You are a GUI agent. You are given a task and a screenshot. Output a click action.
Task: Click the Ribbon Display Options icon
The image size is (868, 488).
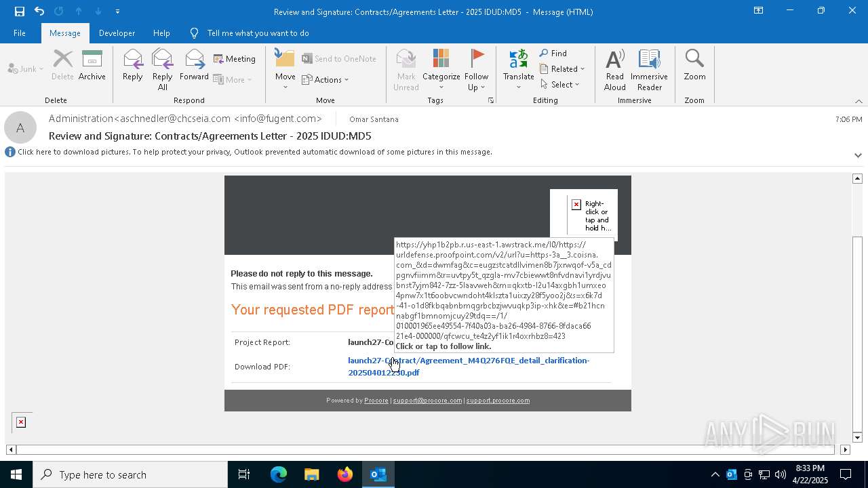[758, 11]
